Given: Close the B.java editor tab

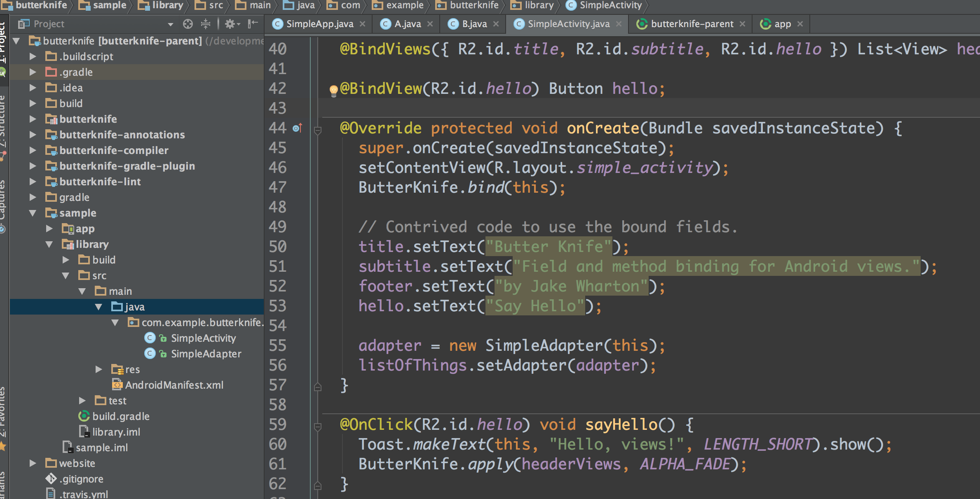Looking at the screenshot, I should pyautogui.click(x=496, y=24).
